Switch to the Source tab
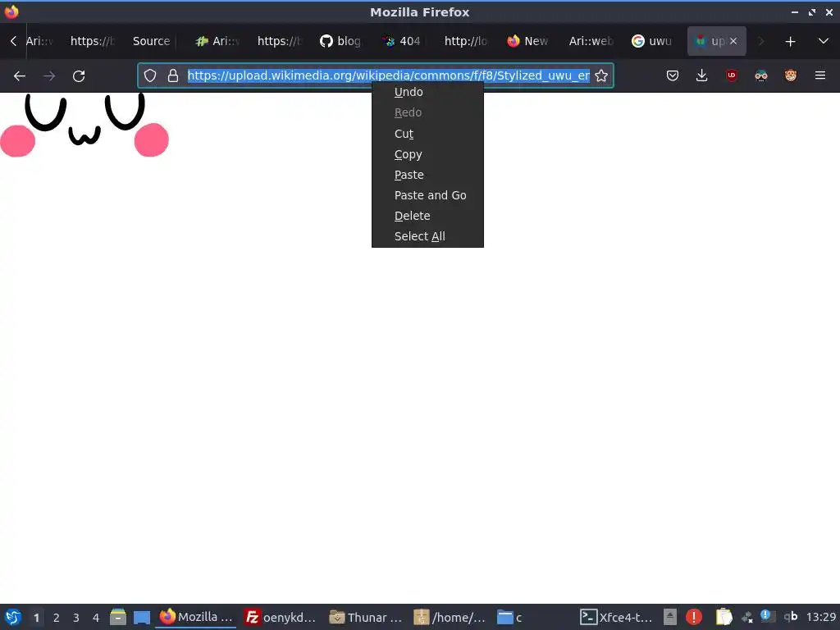The image size is (840, 630). tap(152, 41)
